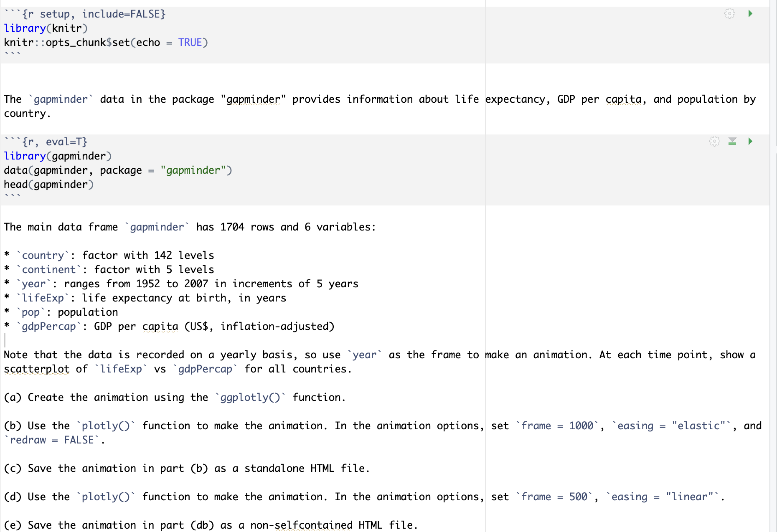Click the run-chunks-above icon with green bar
Image resolution: width=777 pixels, height=532 pixels.
732,142
